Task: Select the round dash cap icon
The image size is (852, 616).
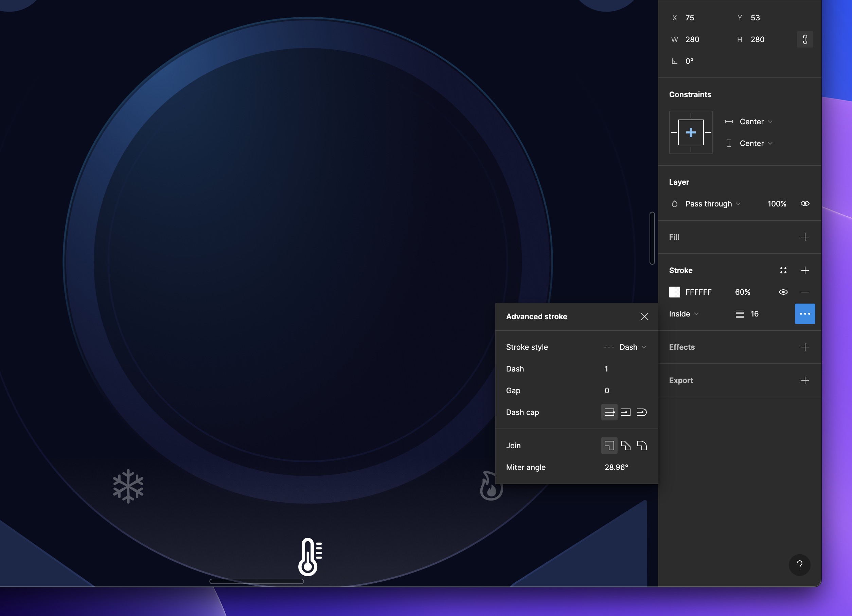Action: point(642,412)
